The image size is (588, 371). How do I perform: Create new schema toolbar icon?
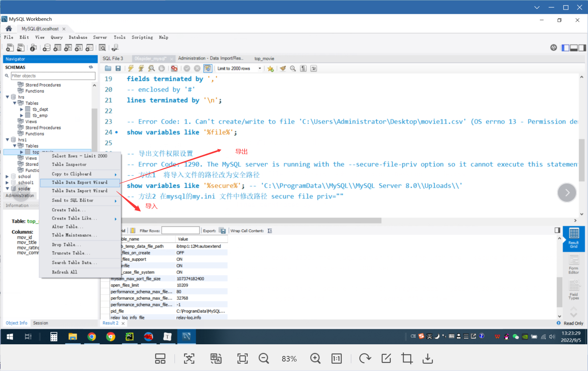[46, 48]
